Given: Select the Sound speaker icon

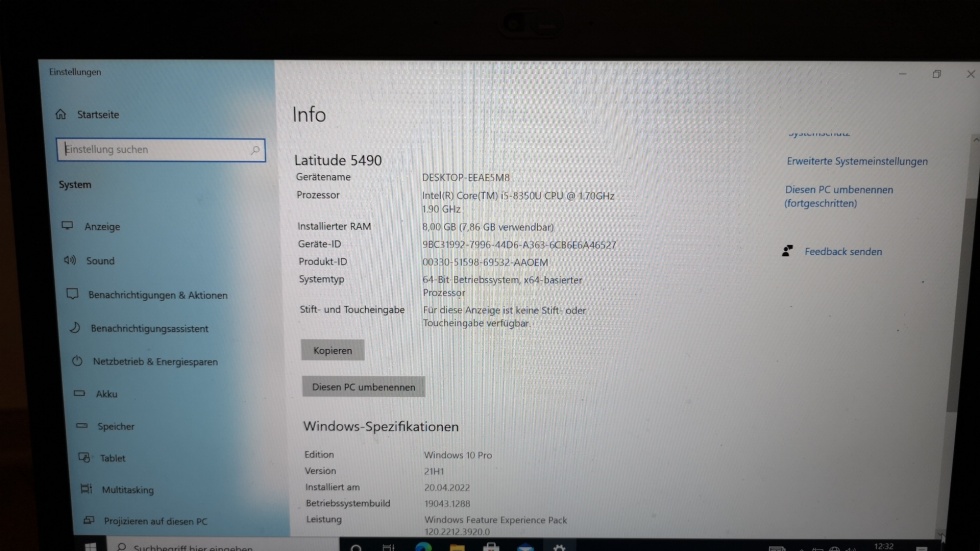Looking at the screenshot, I should [x=69, y=260].
